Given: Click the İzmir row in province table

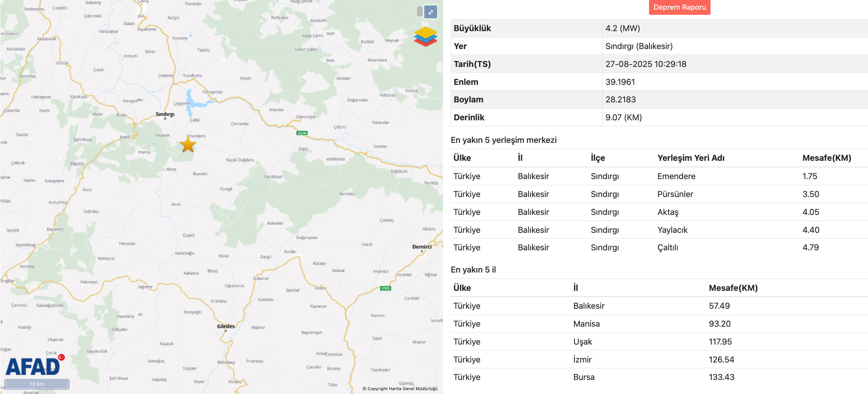Looking at the screenshot, I should click(582, 360).
